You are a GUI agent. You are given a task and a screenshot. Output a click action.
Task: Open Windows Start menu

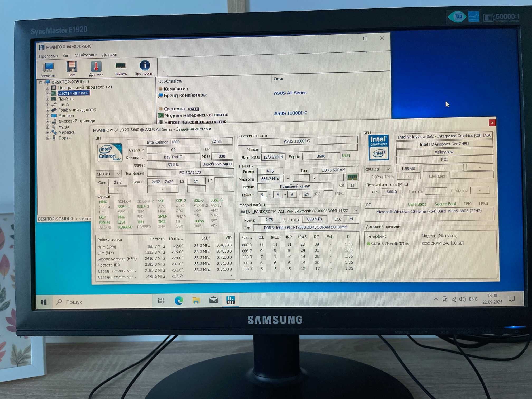44,302
